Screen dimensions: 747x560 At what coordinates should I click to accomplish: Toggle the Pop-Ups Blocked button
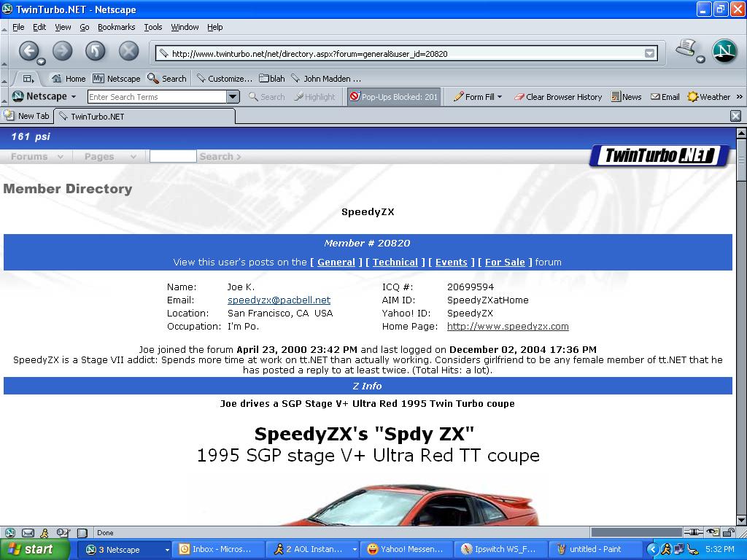pos(393,97)
